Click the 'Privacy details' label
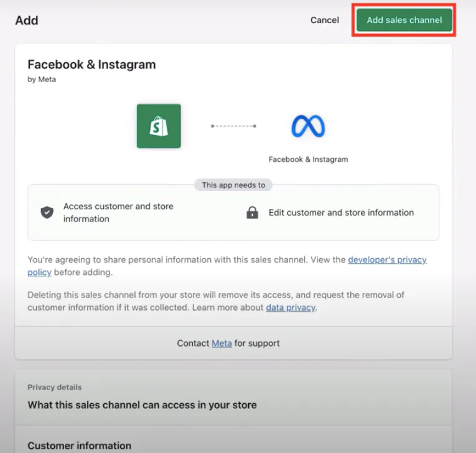The width and height of the screenshot is (476, 453). tap(55, 387)
